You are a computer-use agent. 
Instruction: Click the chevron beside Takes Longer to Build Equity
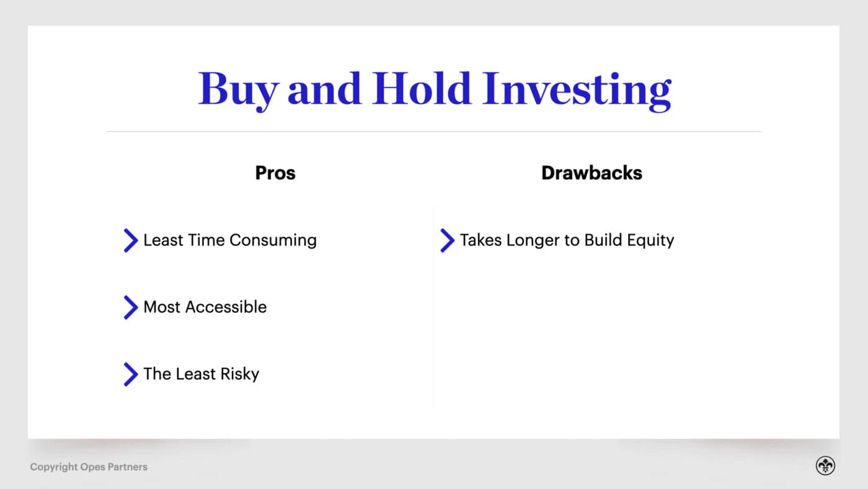(x=447, y=240)
